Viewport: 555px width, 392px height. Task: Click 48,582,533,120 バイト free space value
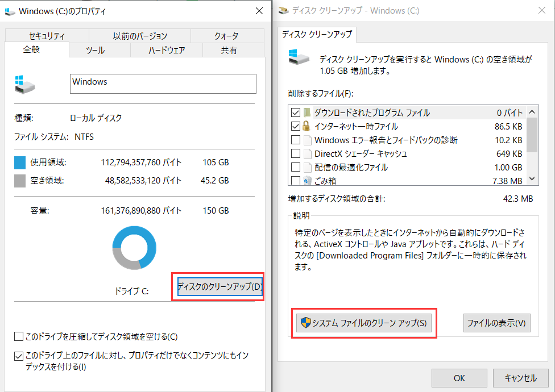click(143, 181)
